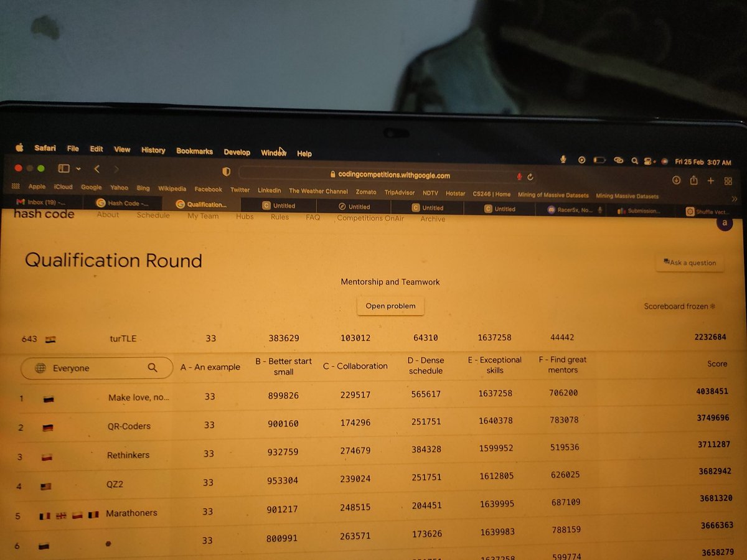Click the globe icon in Everyone field
747x560 pixels.
click(x=40, y=368)
